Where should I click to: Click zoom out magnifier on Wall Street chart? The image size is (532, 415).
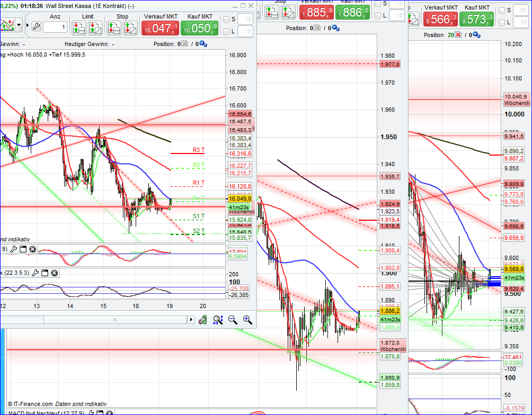[x=233, y=319]
